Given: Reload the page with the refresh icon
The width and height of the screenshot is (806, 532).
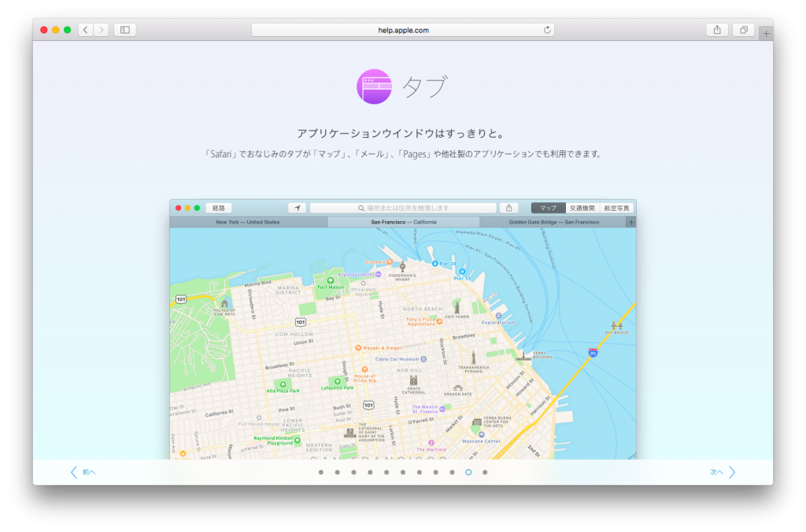Looking at the screenshot, I should coord(547,30).
